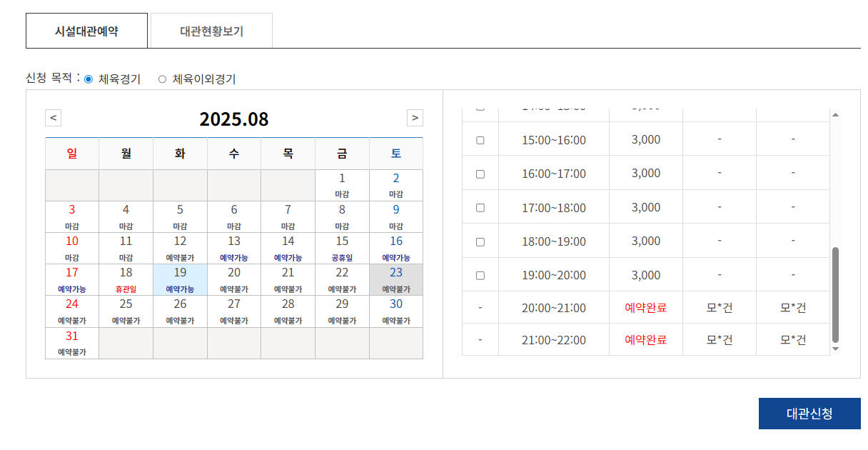Select August 17 available date

click(x=72, y=279)
